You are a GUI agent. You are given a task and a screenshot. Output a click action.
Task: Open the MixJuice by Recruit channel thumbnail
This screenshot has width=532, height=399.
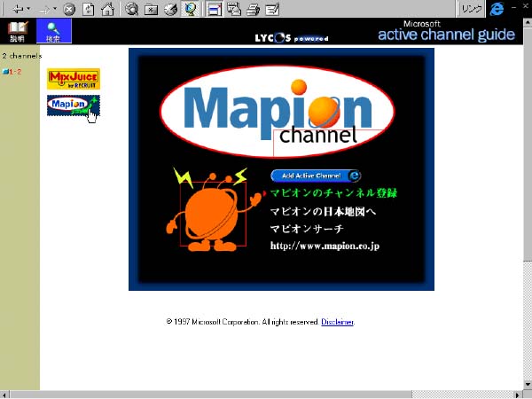74,79
